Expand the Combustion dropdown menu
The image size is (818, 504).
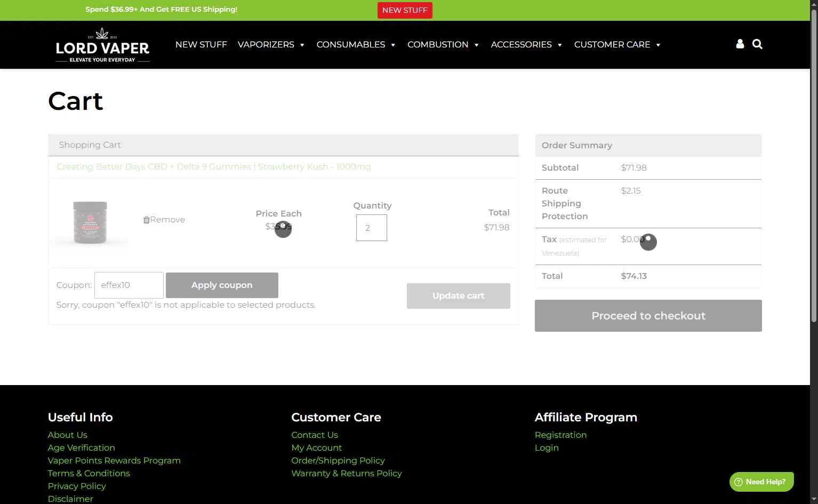pyautogui.click(x=444, y=45)
